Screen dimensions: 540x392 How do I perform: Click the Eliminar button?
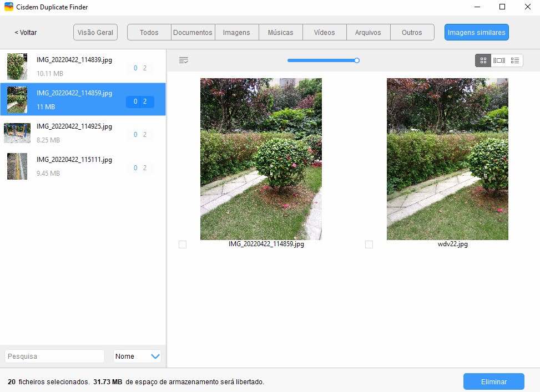tap(493, 381)
